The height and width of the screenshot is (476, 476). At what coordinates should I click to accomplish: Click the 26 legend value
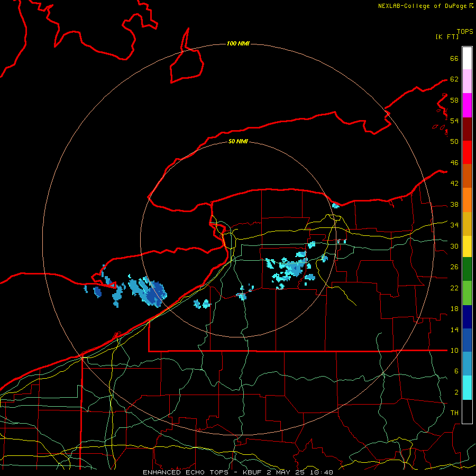point(454,267)
